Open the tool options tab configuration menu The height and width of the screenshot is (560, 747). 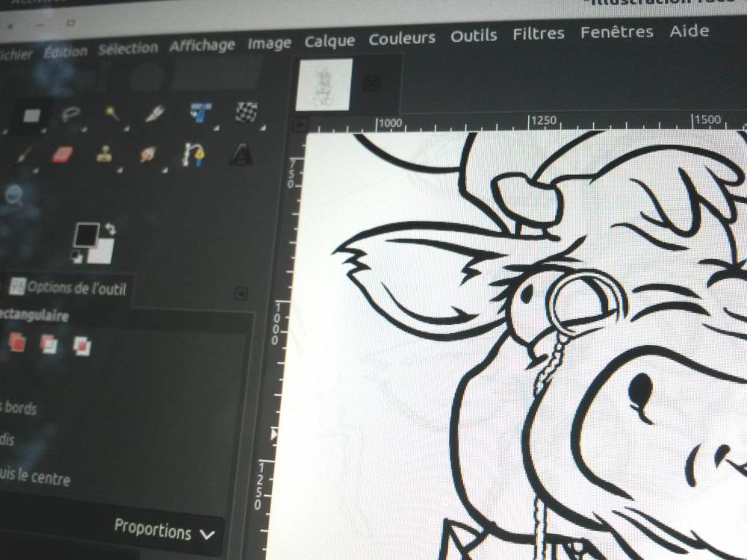pyautogui.click(x=241, y=293)
